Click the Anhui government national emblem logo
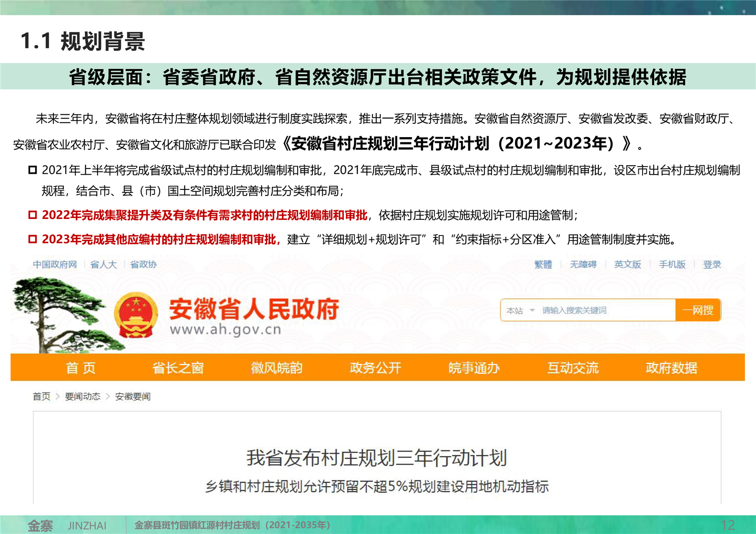 pos(136,315)
